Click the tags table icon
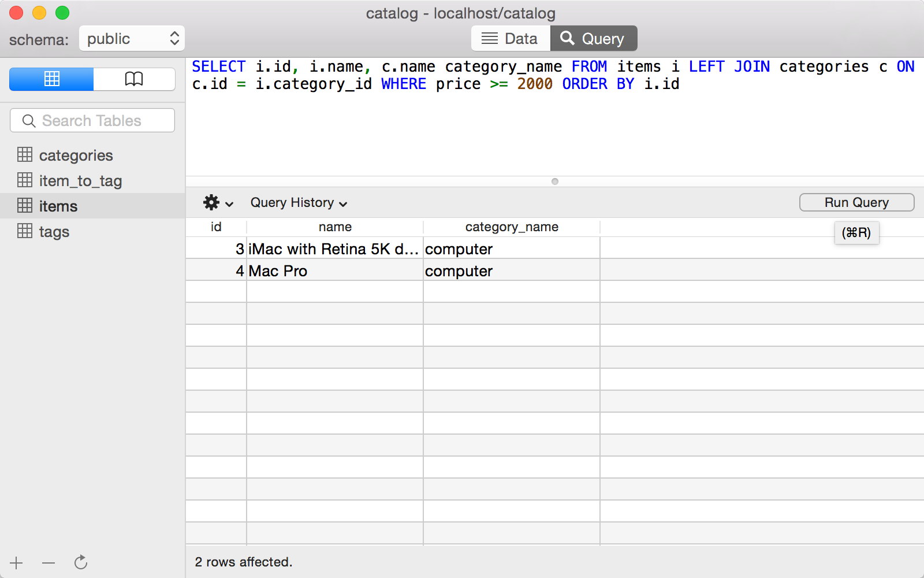924x578 pixels. click(25, 231)
